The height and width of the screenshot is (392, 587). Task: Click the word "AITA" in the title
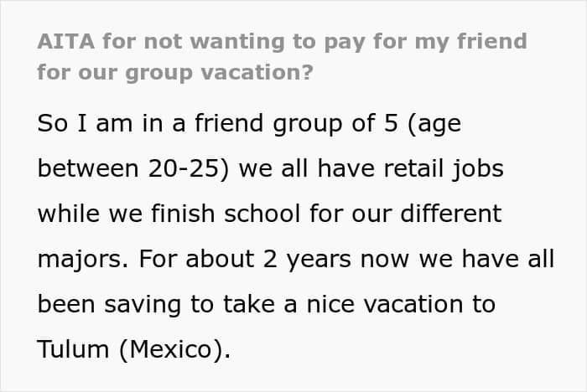66,41
